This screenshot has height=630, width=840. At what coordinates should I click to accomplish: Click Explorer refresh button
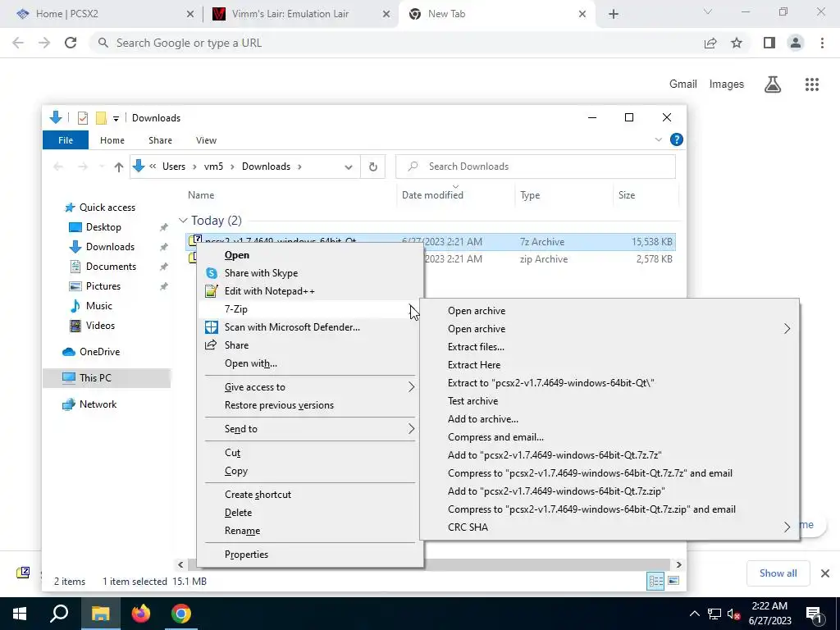(373, 167)
